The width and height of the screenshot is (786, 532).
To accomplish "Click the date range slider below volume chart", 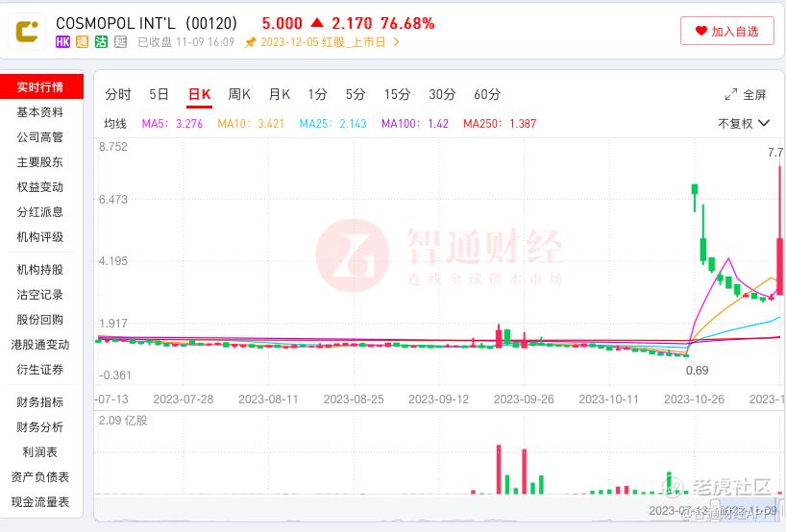I will (440, 508).
